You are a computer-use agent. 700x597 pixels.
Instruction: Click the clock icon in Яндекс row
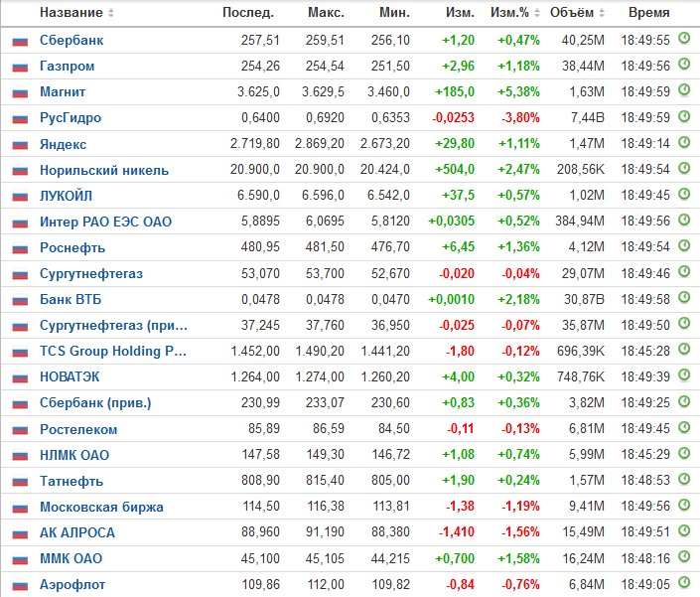pos(684,142)
